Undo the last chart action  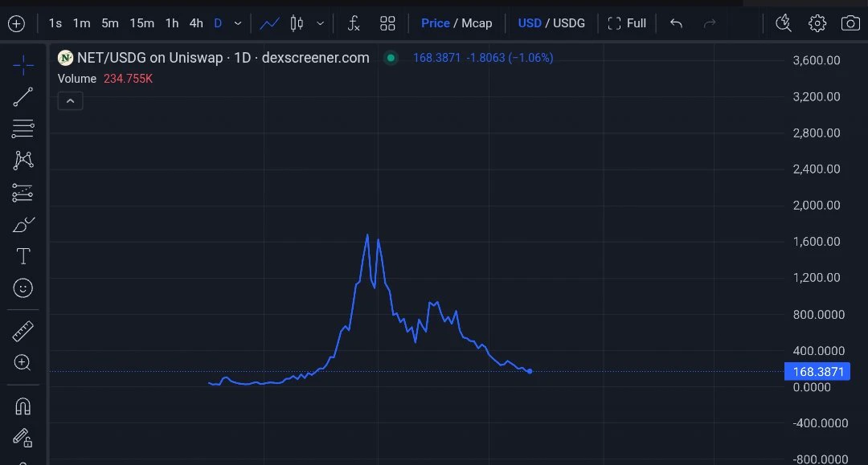click(x=676, y=23)
